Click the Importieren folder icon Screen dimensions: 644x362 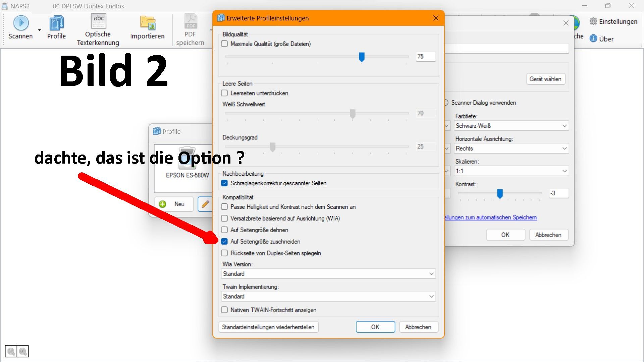[148, 23]
